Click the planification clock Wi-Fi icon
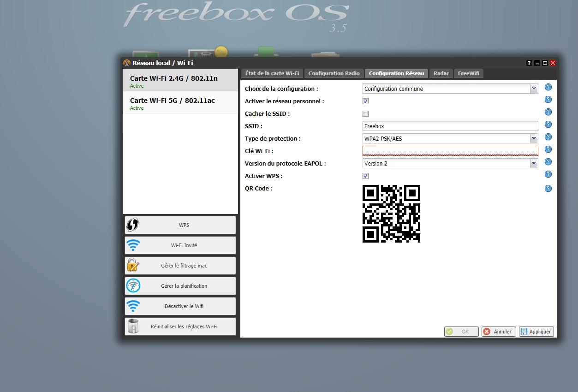The width and height of the screenshot is (578, 392). point(133,285)
